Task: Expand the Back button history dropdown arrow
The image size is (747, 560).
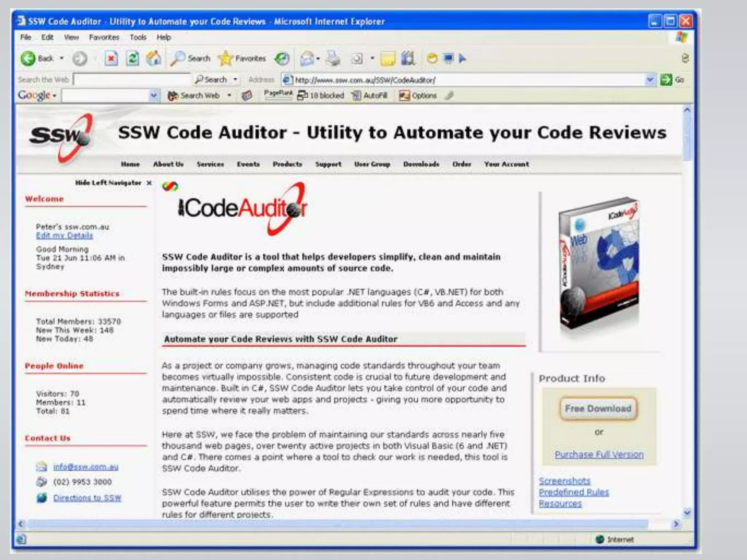Action: tap(62, 58)
